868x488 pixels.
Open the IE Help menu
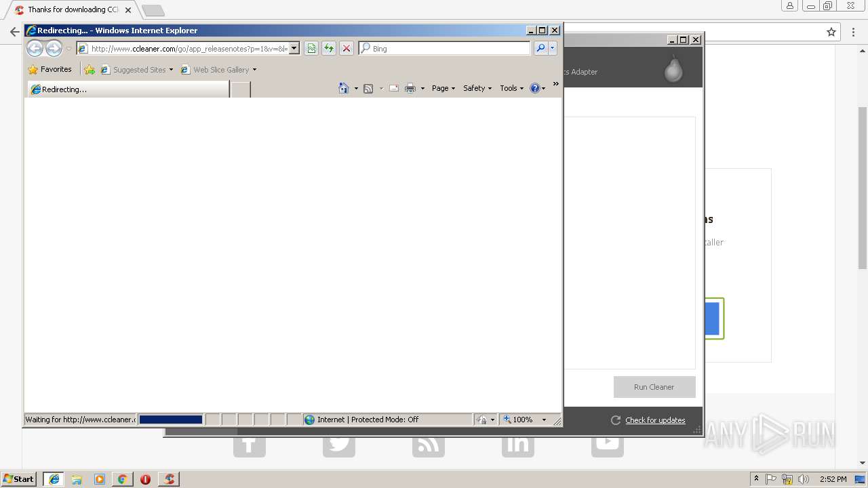coord(538,88)
